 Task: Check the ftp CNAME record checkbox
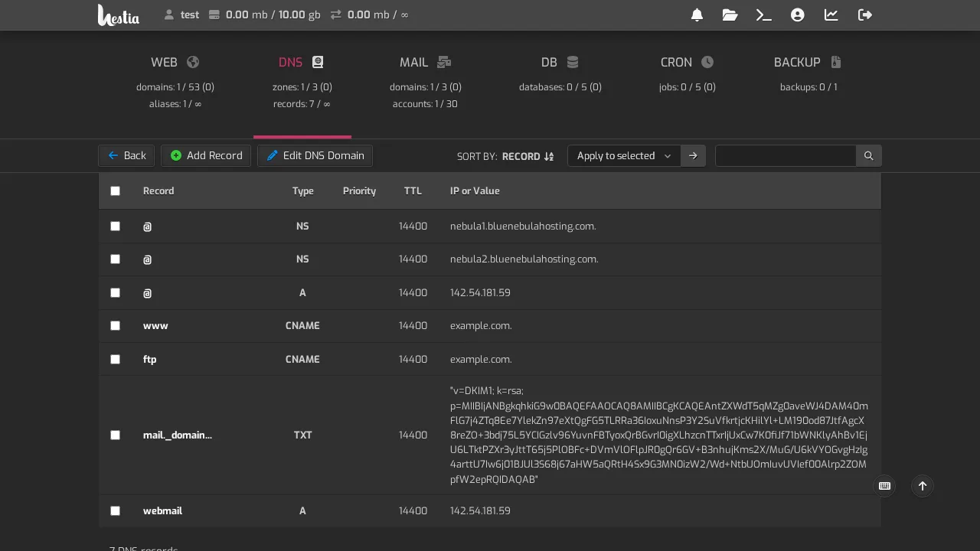tap(116, 359)
